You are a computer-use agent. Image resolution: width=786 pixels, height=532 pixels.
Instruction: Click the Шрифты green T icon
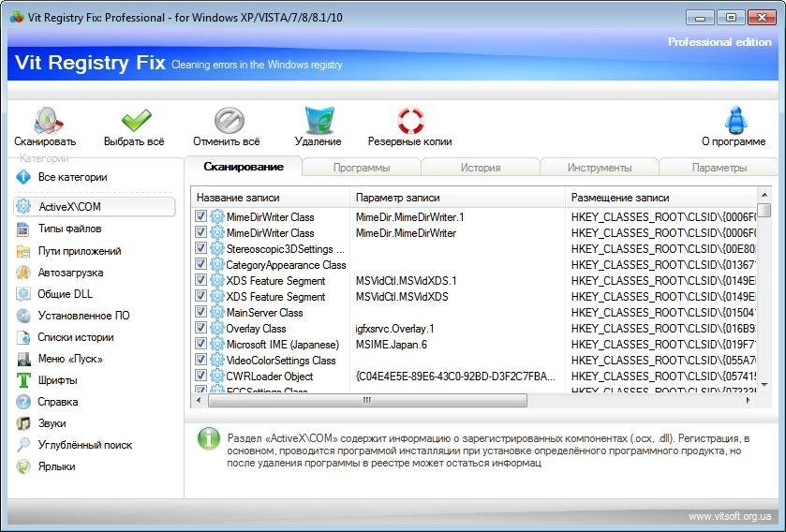pyautogui.click(x=23, y=380)
